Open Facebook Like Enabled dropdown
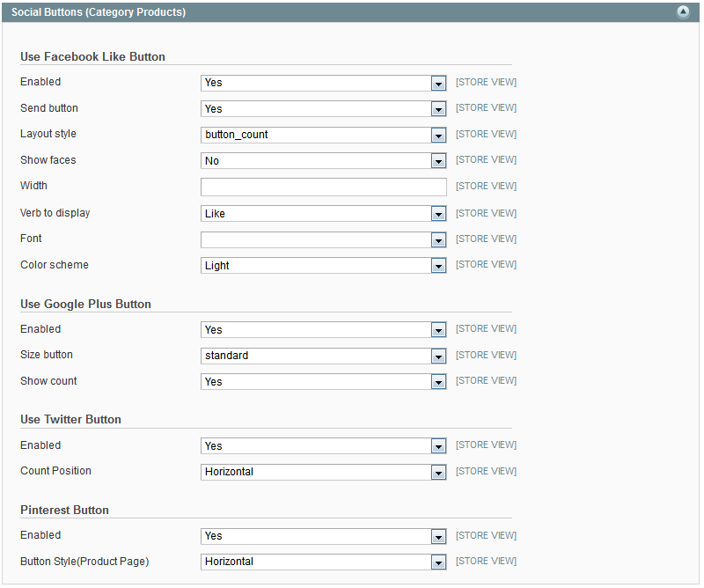The width and height of the screenshot is (704, 588). (x=323, y=83)
